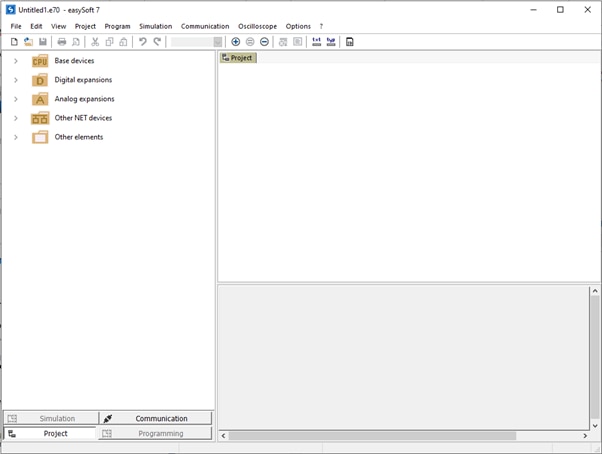The height and width of the screenshot is (454, 602).
Task: Open the Project menu
Action: point(85,26)
